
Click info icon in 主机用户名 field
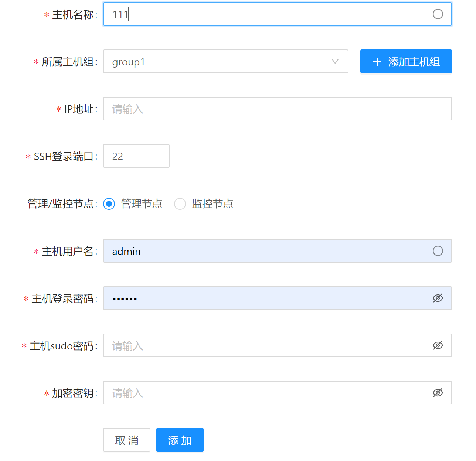(x=438, y=251)
